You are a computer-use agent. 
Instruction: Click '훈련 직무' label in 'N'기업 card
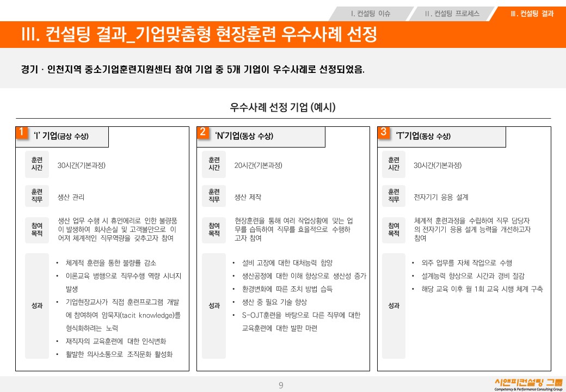click(x=214, y=195)
